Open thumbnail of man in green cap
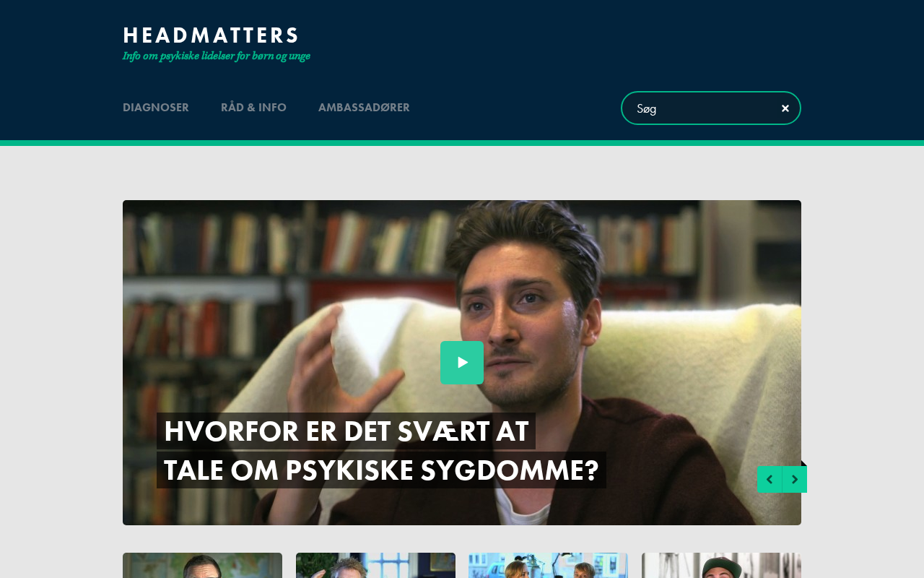This screenshot has width=924, height=578. click(722, 566)
